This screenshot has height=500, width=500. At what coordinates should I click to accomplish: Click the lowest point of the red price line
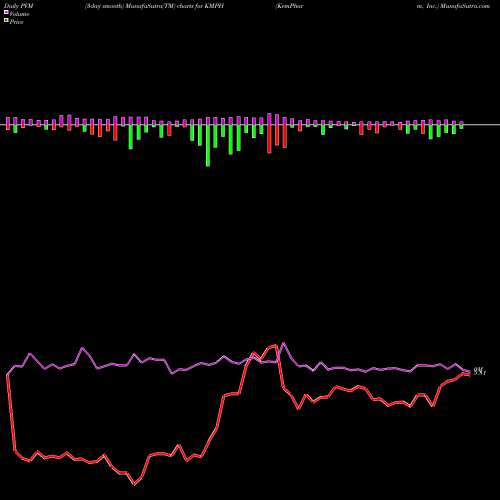(135, 484)
